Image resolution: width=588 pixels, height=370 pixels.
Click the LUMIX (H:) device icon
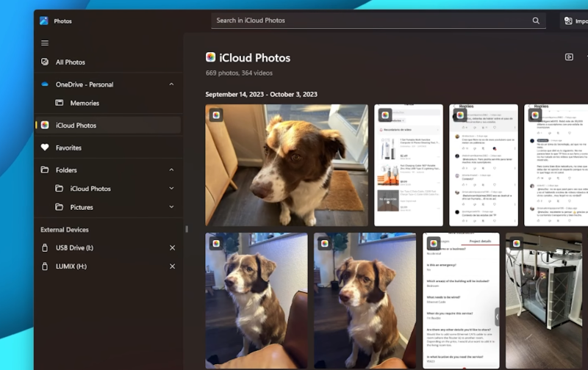45,266
